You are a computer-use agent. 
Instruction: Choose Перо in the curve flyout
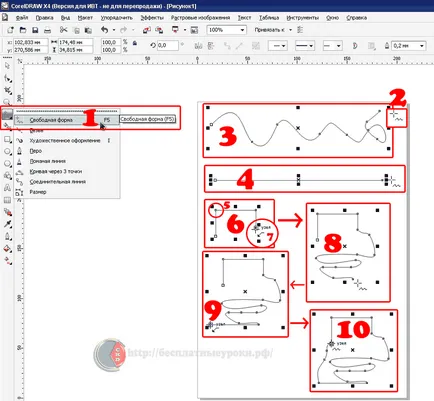click(x=66, y=151)
